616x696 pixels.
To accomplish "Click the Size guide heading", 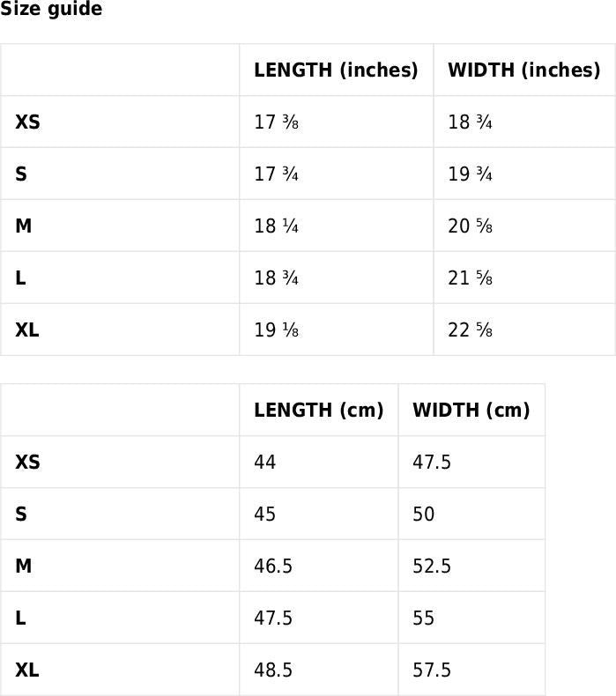I will click(x=51, y=10).
